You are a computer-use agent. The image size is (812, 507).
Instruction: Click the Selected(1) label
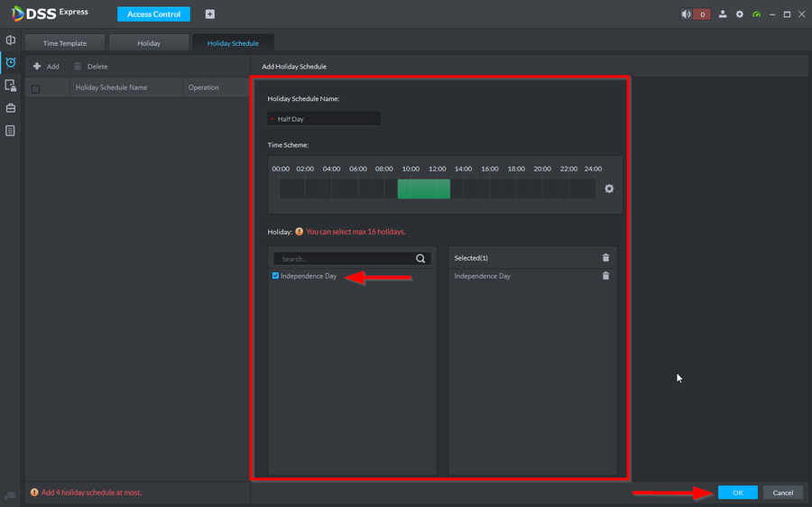(x=471, y=258)
